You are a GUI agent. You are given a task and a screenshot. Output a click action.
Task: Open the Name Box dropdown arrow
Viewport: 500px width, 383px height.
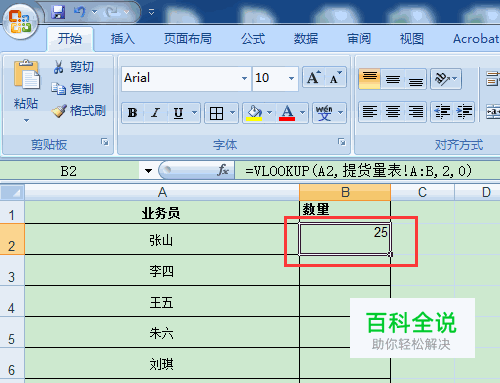(148, 171)
